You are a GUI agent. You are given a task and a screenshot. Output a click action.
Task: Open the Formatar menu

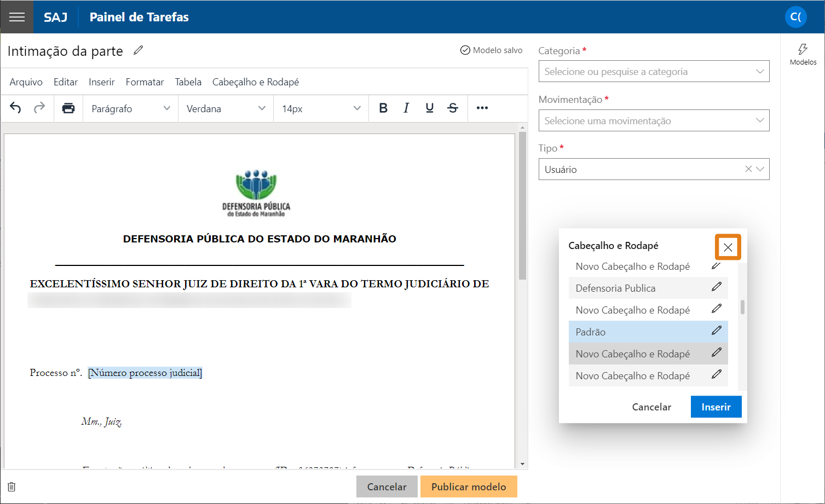[145, 82]
